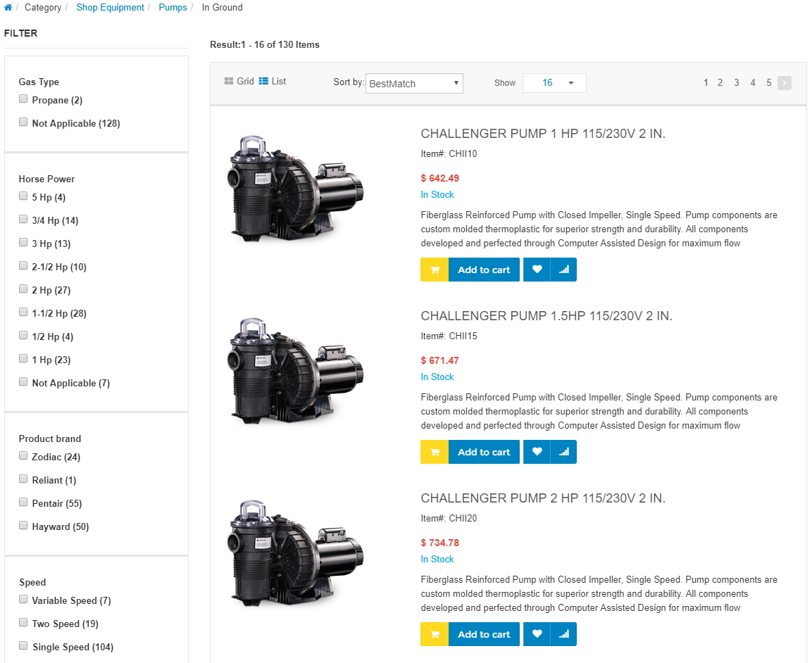
Task: Check the 2-1/2 Hp (10) filter
Action: [x=23, y=266]
